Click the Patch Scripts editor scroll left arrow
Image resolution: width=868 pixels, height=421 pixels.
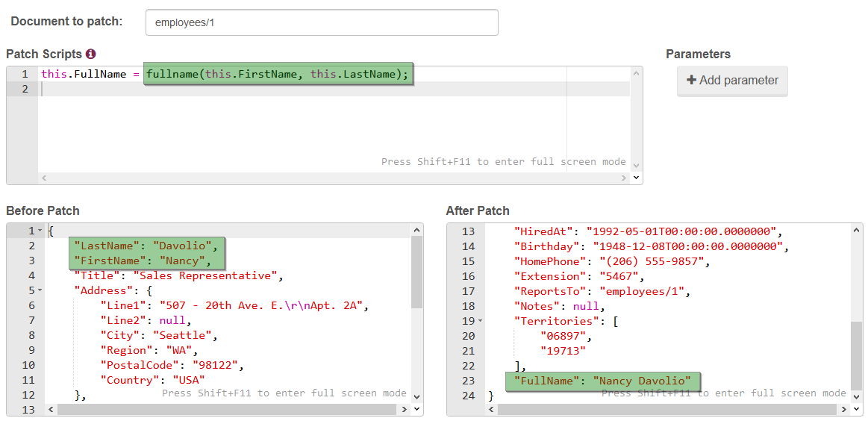[45, 178]
